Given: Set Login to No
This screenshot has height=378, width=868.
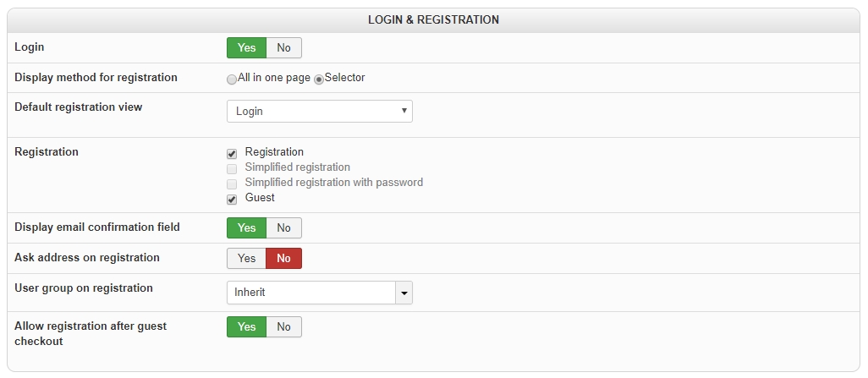Looking at the screenshot, I should pos(283,48).
